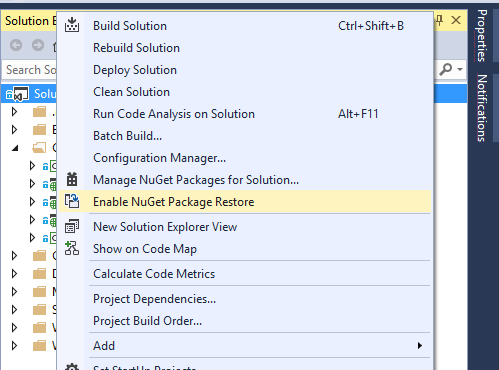
Task: Open the Notifications side tab
Action: pyautogui.click(x=482, y=108)
